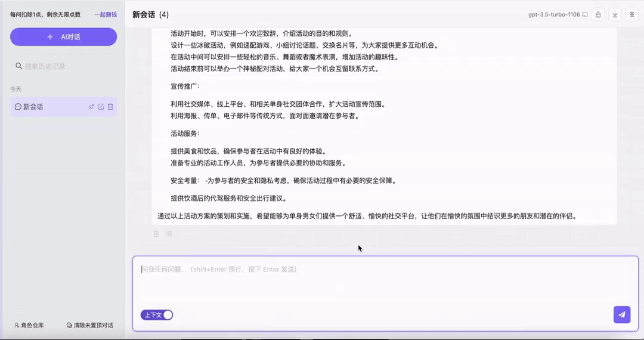Download the conversation with the download icon

615,14
